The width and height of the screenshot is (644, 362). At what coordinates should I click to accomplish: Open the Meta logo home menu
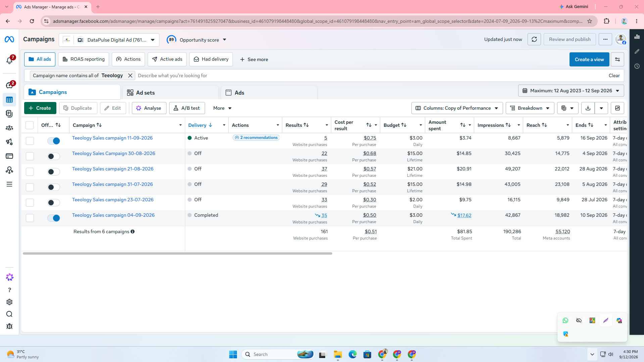[9, 40]
